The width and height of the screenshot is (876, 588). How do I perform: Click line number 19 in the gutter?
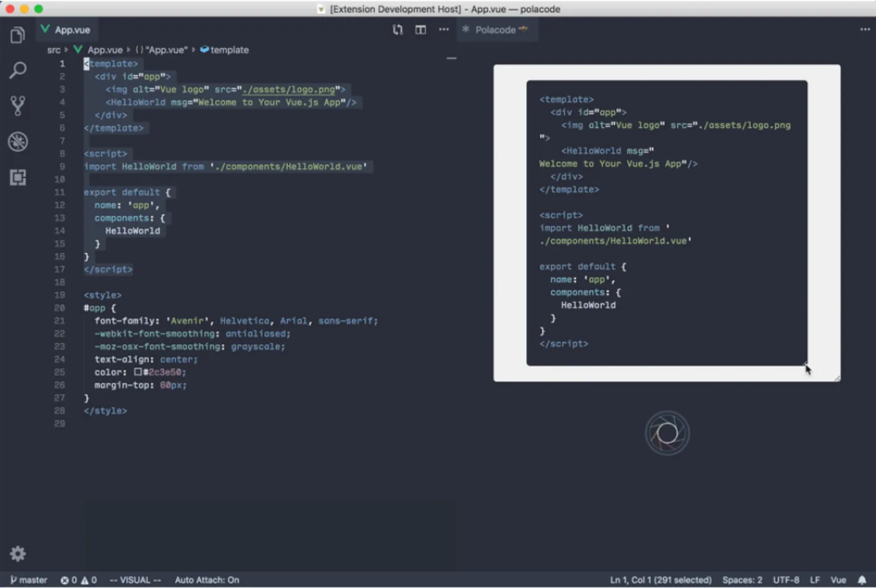[59, 295]
